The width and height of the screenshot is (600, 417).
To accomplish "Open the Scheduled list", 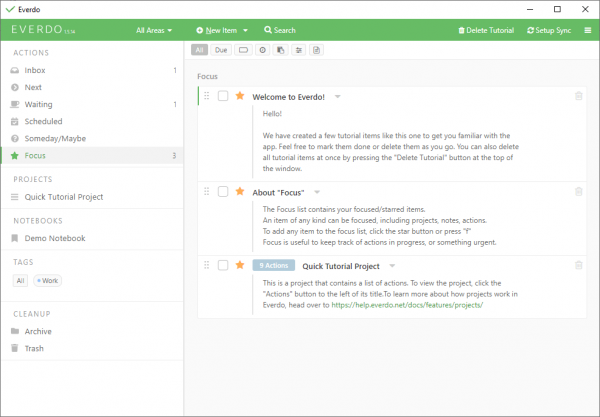I will 92,121.
